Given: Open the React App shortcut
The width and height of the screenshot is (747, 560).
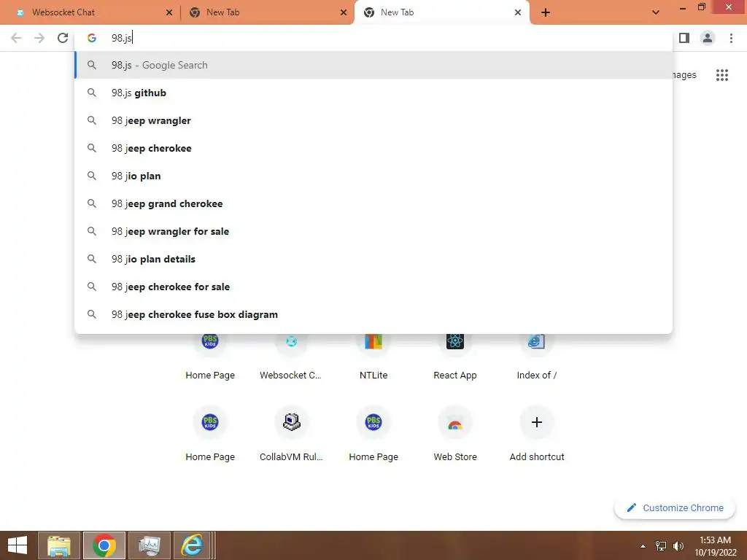Looking at the screenshot, I should pos(455,357).
